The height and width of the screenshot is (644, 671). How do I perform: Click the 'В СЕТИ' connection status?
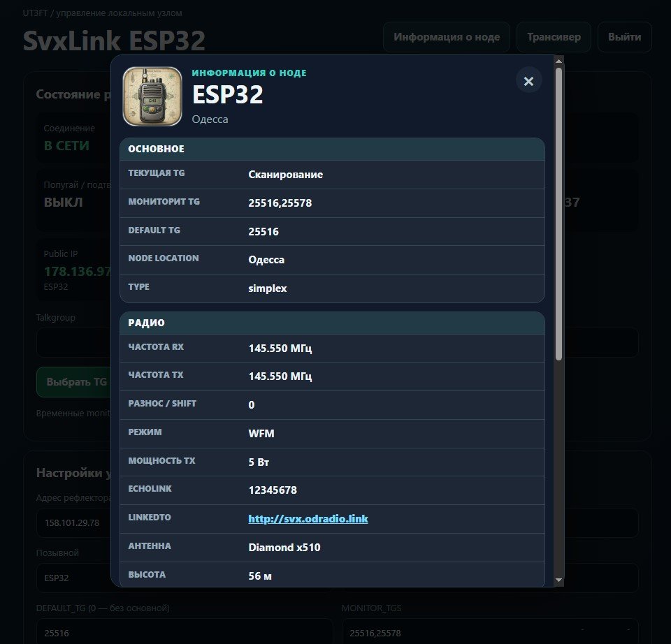pos(66,146)
